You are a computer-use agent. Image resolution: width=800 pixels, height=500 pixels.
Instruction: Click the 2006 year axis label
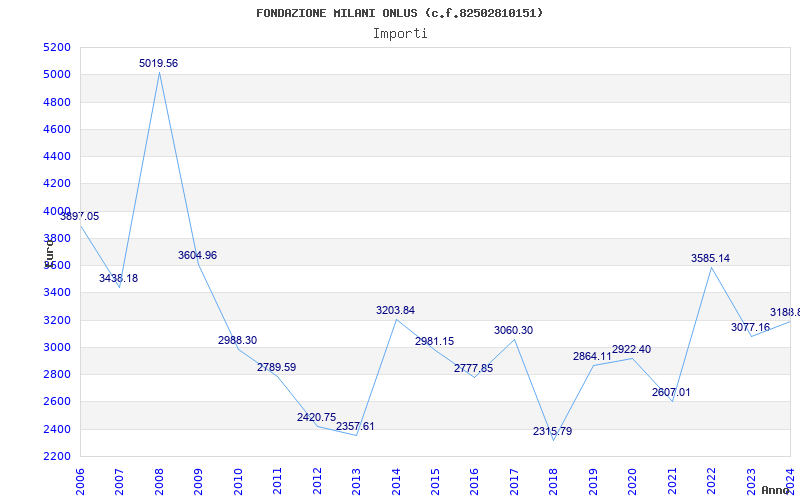[x=80, y=482]
